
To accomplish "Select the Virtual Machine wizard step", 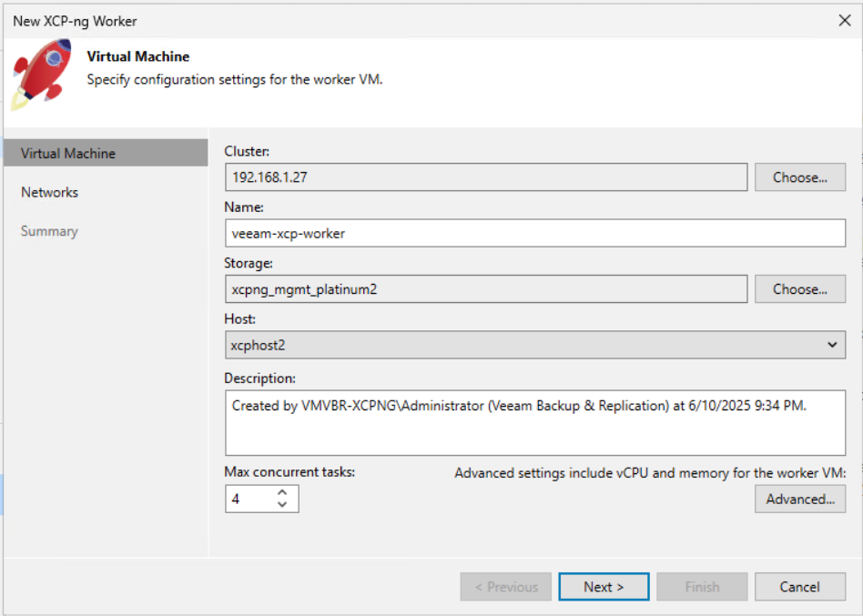I will [106, 153].
